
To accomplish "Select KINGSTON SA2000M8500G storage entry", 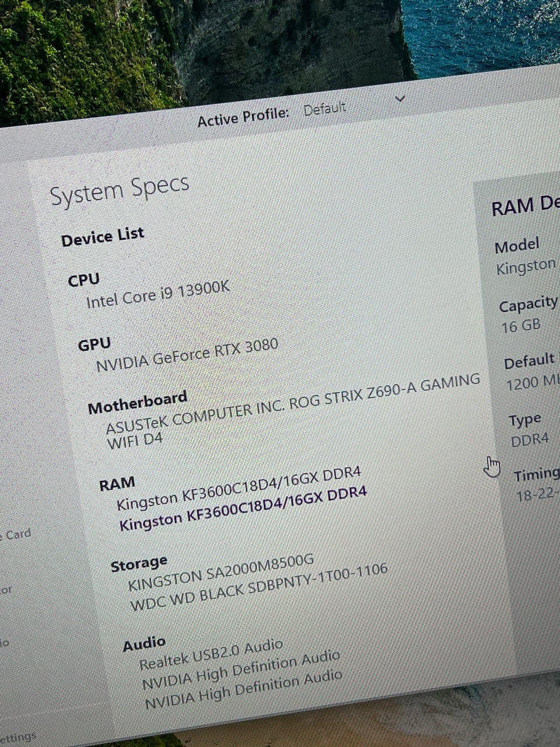I will pos(221,572).
